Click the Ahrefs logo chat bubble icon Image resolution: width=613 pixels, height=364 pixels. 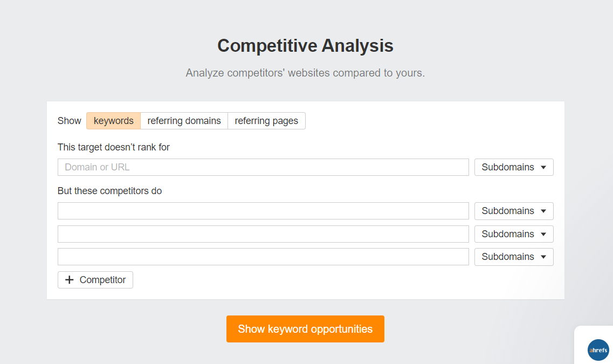click(598, 350)
